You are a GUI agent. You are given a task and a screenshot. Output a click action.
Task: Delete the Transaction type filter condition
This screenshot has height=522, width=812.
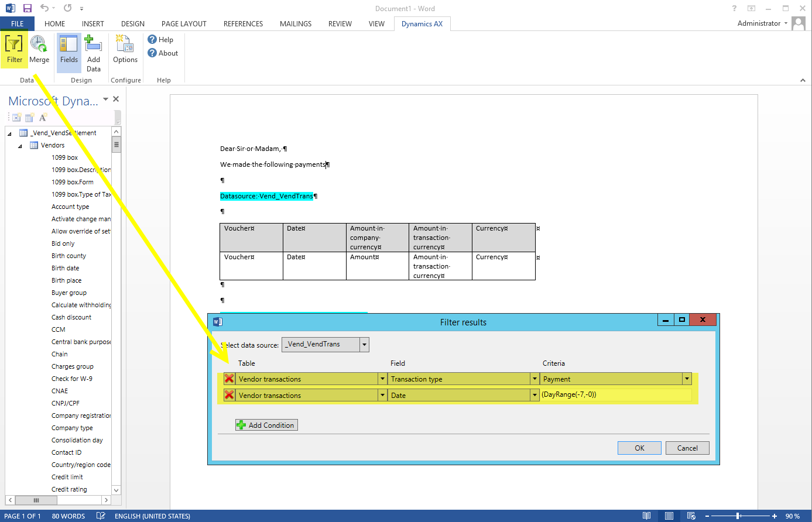[x=229, y=379]
